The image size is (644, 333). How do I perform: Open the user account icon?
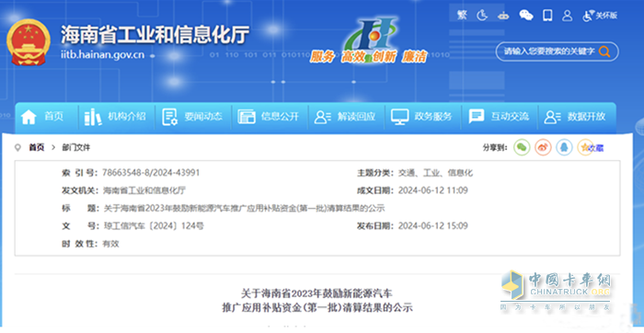click(568, 16)
